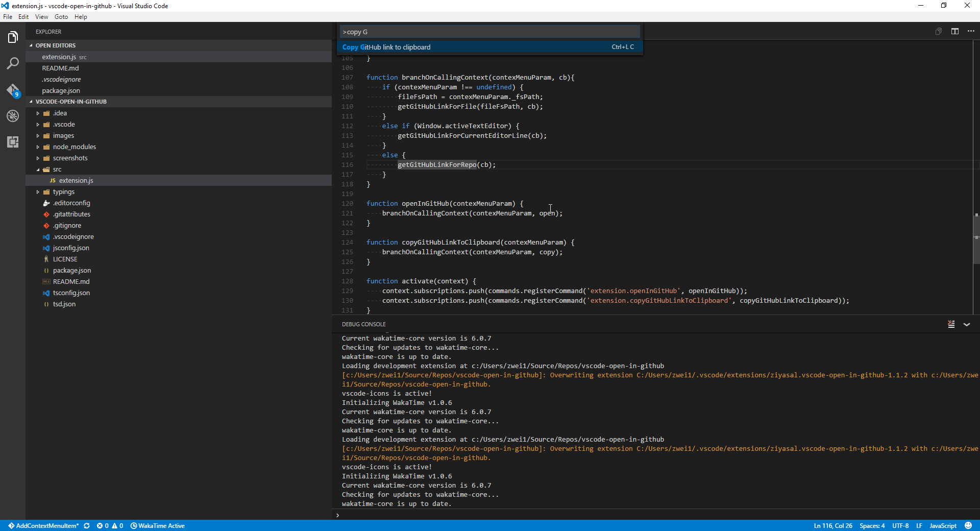
Task: Click 'vscode-icons is active!' first console line
Action: (386, 394)
